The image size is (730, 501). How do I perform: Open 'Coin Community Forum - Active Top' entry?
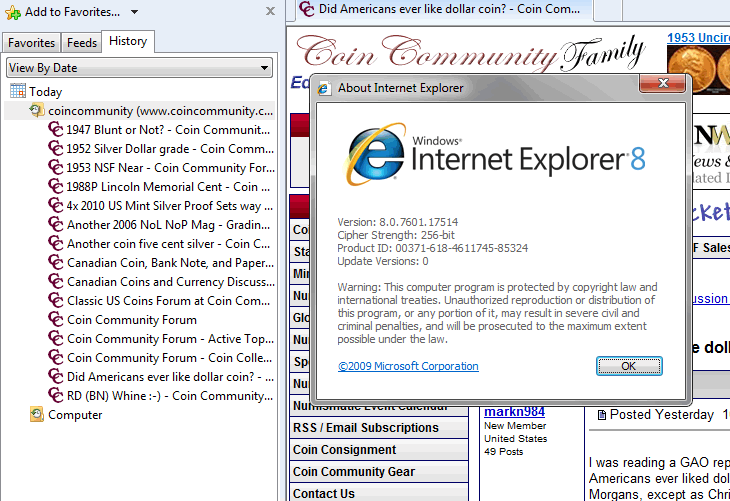[170, 339]
